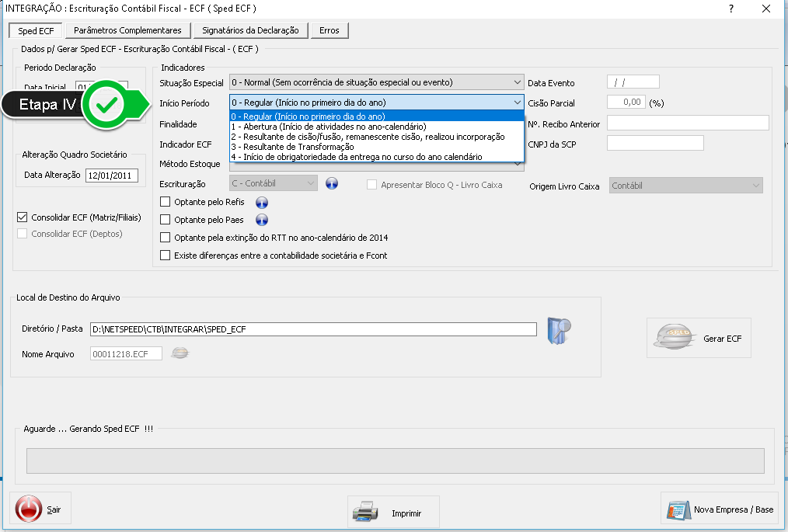Select option 1 - Abertura in list
Viewport: 788px width, 532px height.
click(x=328, y=127)
